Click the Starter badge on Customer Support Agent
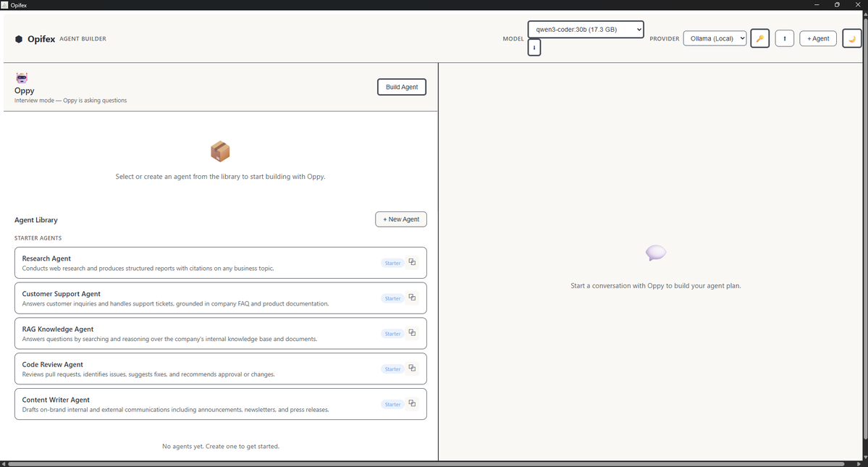Screen dimensions: 868x467 click(x=392, y=299)
